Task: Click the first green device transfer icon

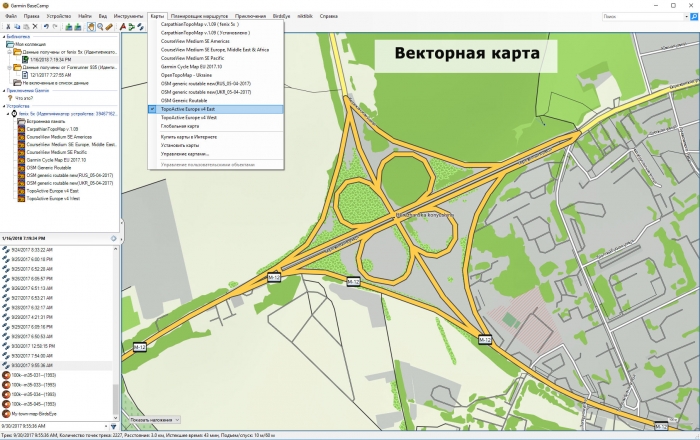Action: tap(68, 27)
